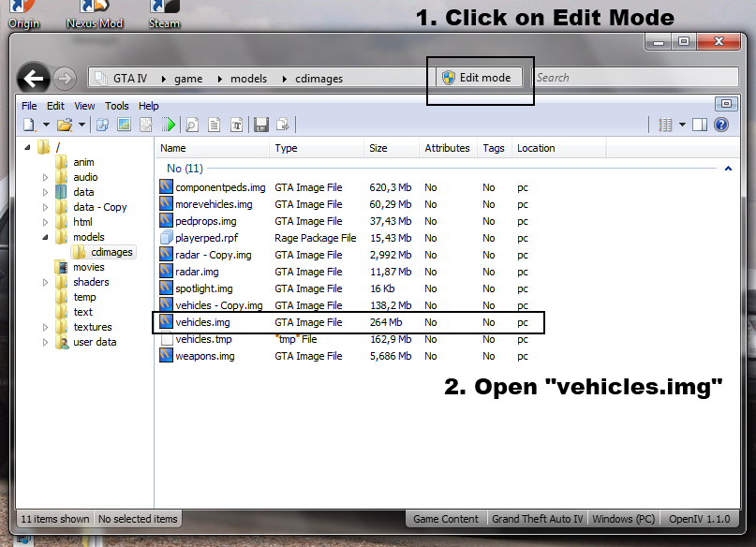Image resolution: width=756 pixels, height=547 pixels.
Task: Open the Tools menu
Action: pyautogui.click(x=117, y=106)
